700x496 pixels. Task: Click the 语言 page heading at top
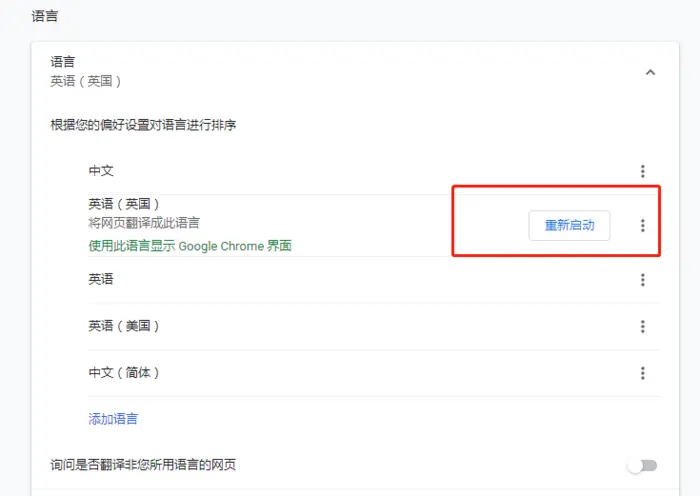45,17
